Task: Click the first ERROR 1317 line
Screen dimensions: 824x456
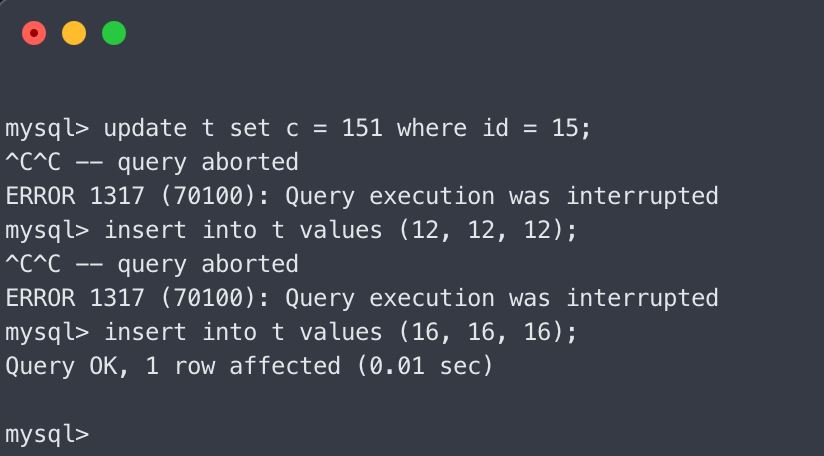Action: pyautogui.click(x=362, y=196)
